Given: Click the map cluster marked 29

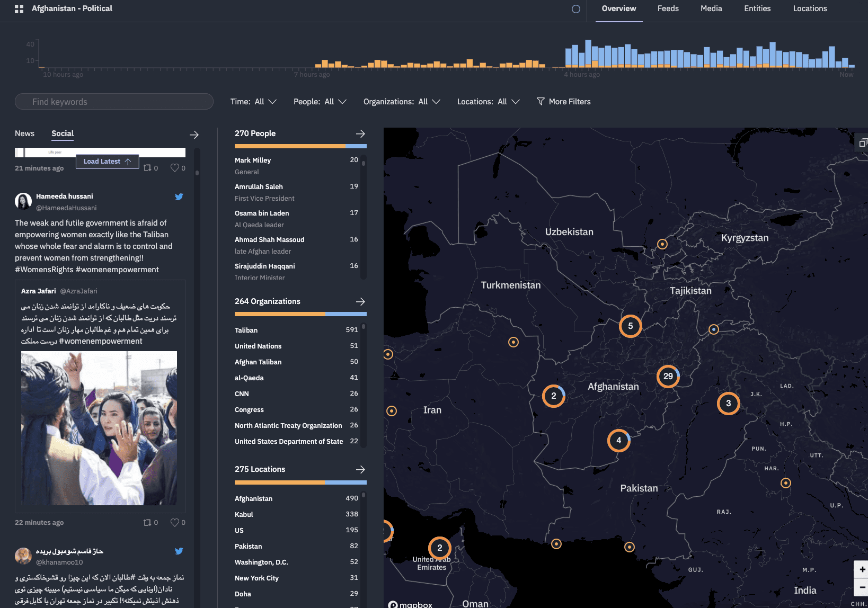Looking at the screenshot, I should click(x=668, y=377).
